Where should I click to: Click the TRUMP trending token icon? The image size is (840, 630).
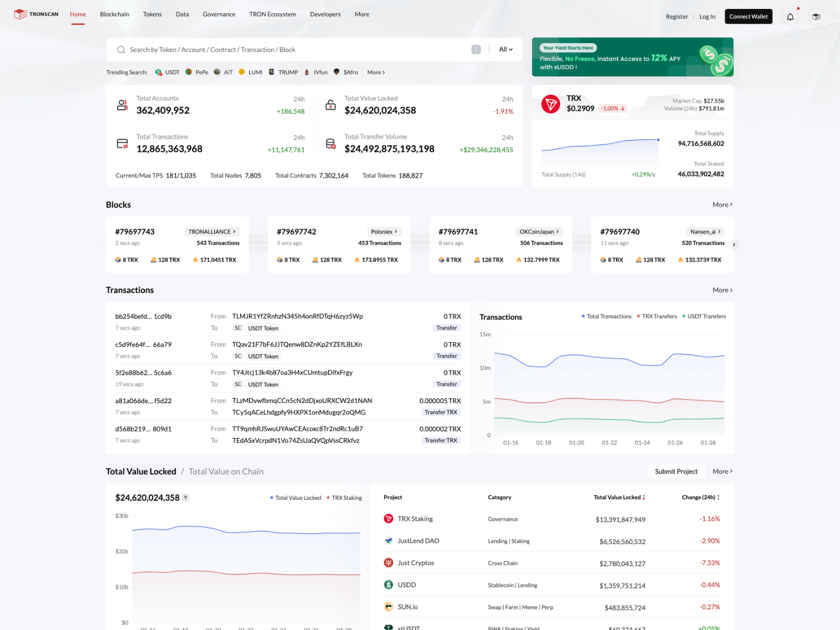(271, 72)
